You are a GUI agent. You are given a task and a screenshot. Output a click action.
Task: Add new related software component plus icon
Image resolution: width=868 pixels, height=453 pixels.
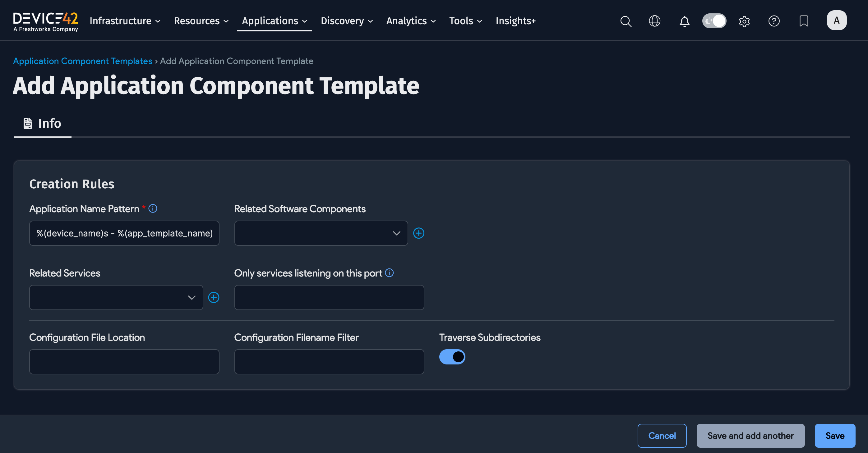point(418,233)
